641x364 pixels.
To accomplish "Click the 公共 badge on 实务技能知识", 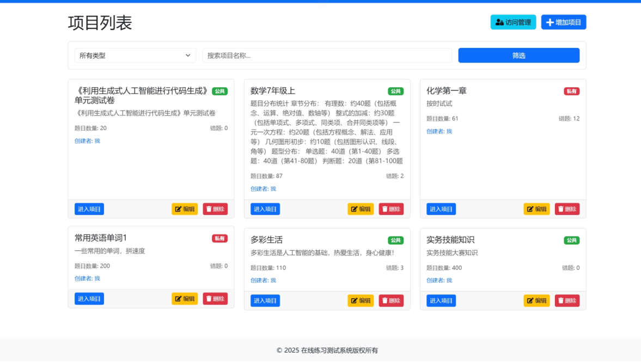I will point(571,240).
